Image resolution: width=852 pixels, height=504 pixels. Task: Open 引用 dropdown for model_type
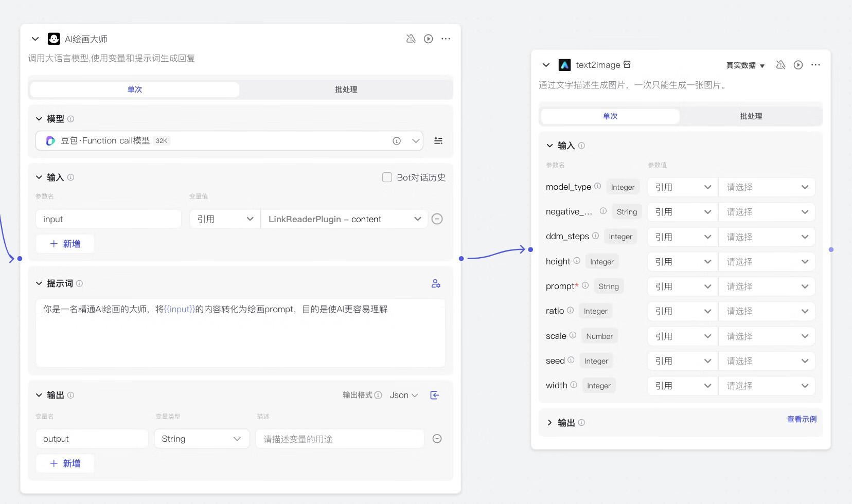[683, 187]
